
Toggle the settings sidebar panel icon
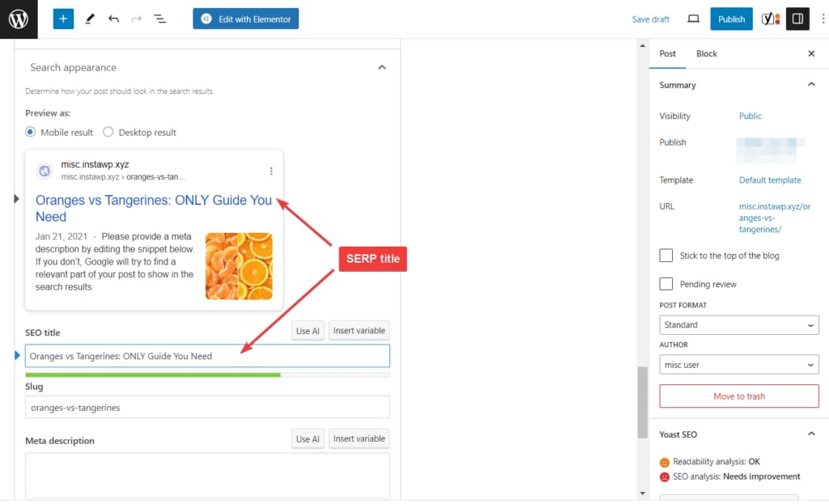point(798,18)
